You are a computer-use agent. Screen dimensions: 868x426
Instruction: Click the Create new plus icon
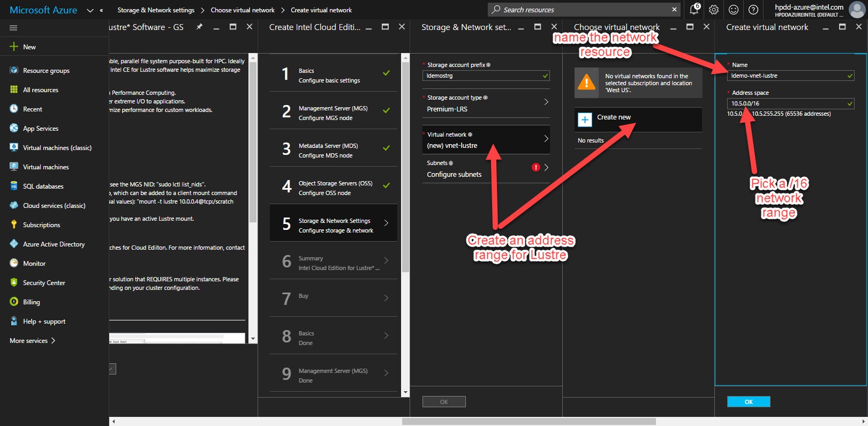pyautogui.click(x=585, y=119)
